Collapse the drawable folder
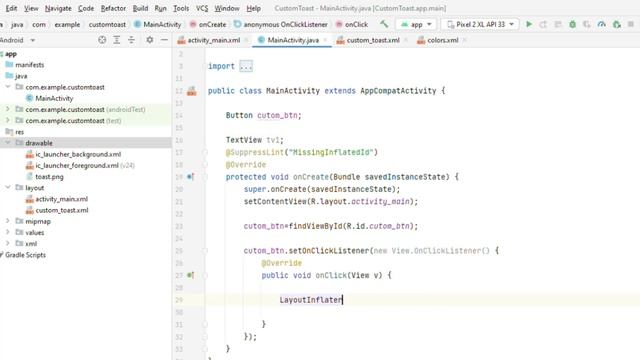 (x=8, y=143)
